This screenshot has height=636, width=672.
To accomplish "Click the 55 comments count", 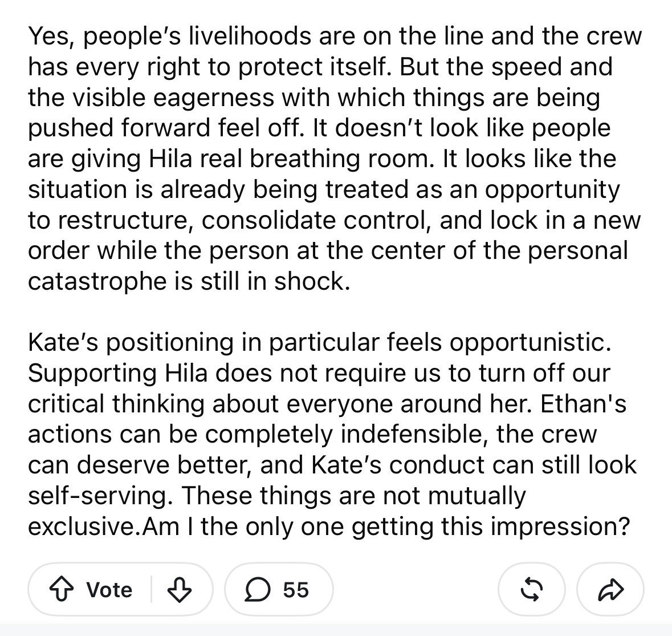I will [x=296, y=590].
